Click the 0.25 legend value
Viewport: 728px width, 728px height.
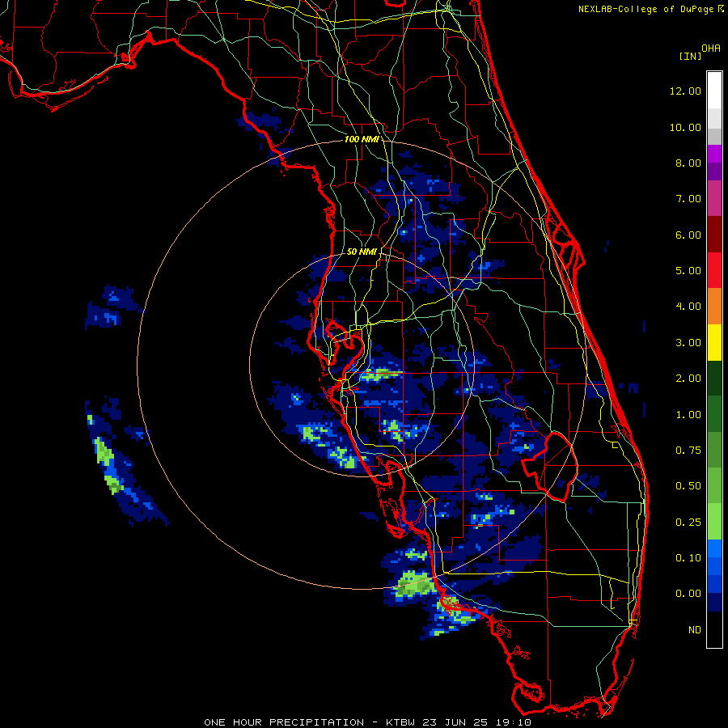[688, 523]
